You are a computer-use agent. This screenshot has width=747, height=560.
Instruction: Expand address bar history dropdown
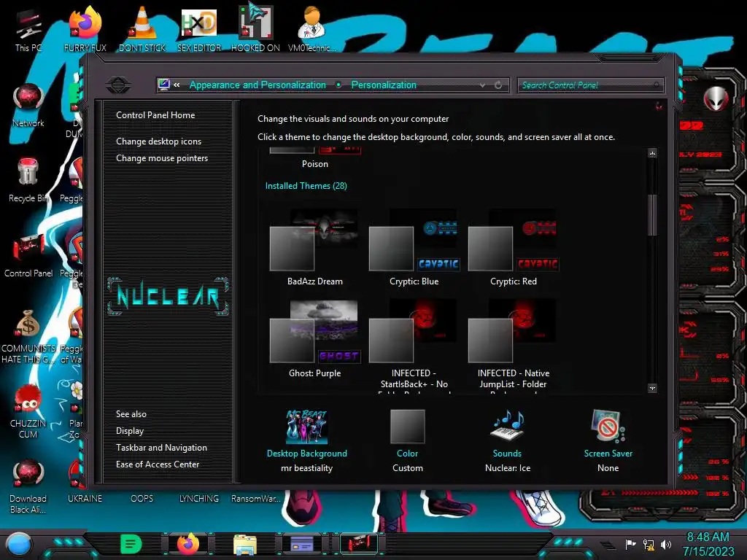point(482,85)
